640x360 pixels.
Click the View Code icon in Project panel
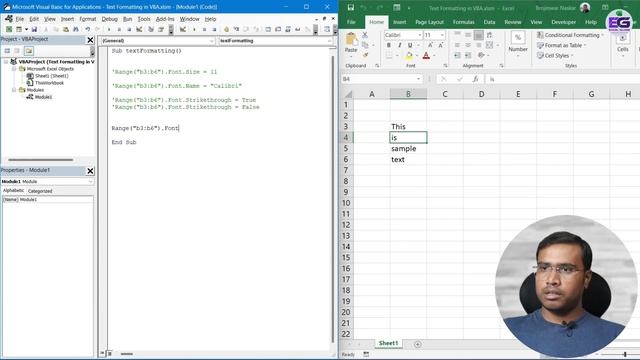7,51
